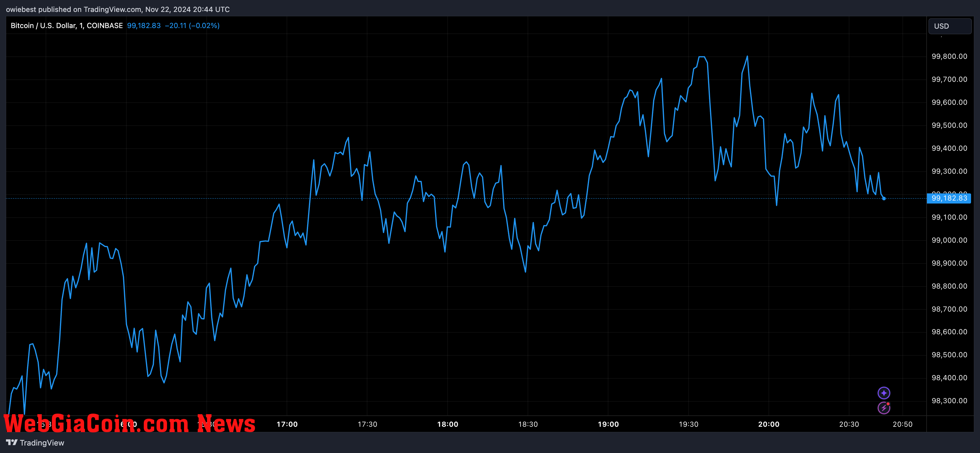Image resolution: width=980 pixels, height=453 pixels.
Task: Click the 99,800.00 price axis label
Action: pos(949,56)
